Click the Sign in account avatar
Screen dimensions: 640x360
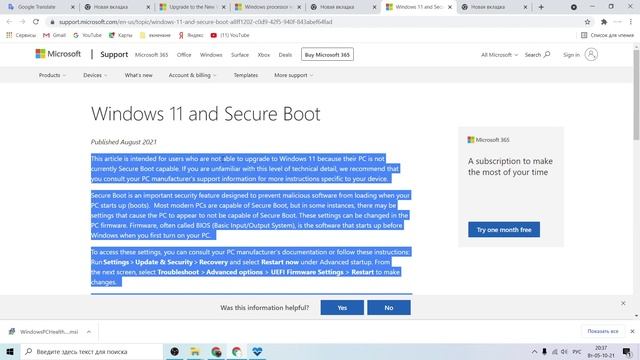click(x=591, y=54)
